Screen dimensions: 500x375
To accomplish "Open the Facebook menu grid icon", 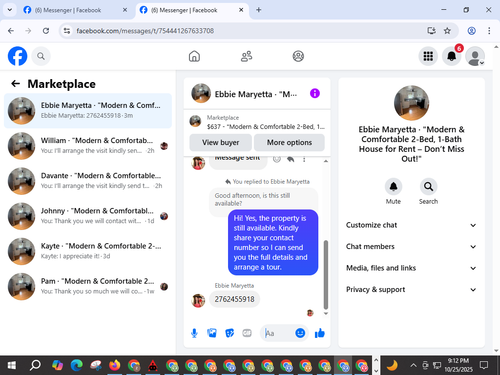I will click(428, 56).
